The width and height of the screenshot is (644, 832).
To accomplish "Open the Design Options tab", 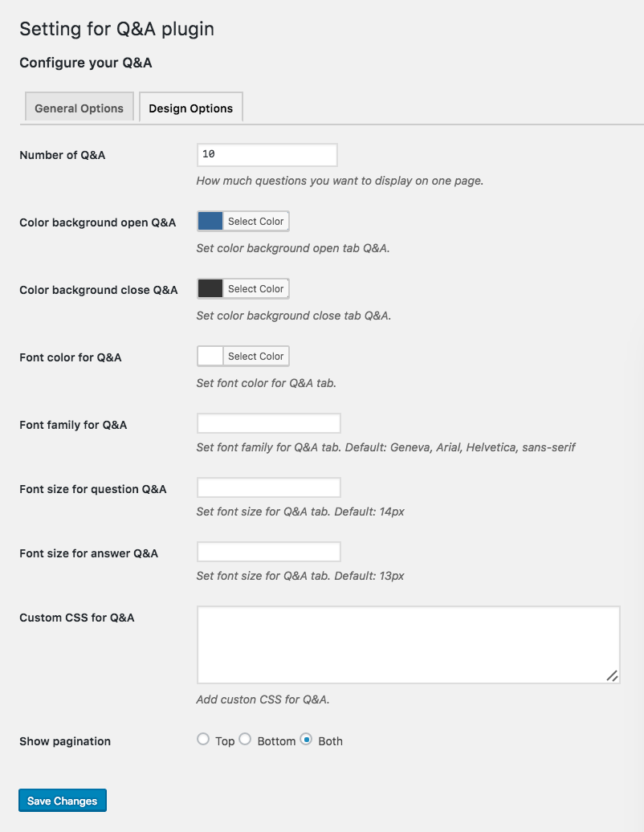I will pyautogui.click(x=191, y=107).
